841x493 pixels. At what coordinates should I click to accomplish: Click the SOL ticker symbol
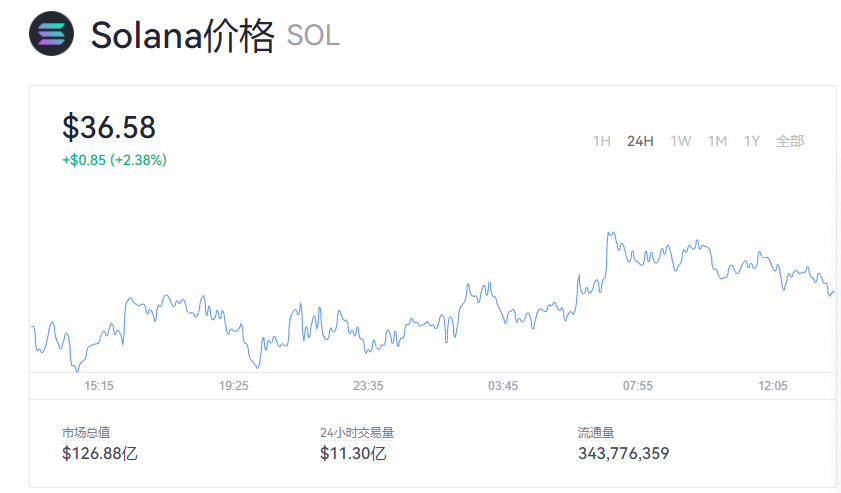(x=313, y=36)
